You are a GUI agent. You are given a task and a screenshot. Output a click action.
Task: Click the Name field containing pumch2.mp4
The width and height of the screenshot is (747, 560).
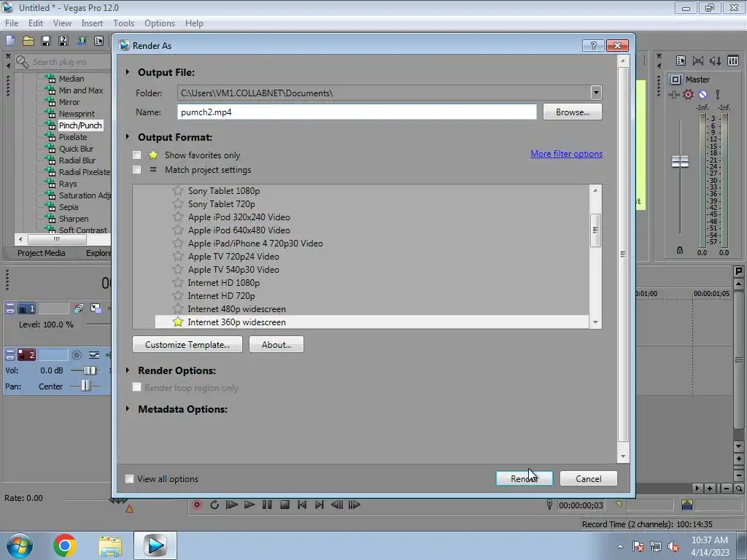(x=357, y=112)
